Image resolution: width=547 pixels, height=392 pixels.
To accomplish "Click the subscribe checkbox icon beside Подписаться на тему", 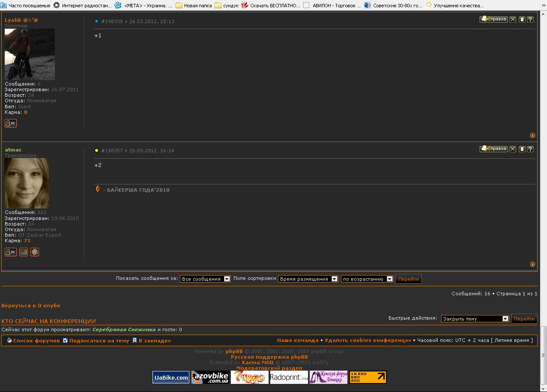I will pyautogui.click(x=65, y=341).
